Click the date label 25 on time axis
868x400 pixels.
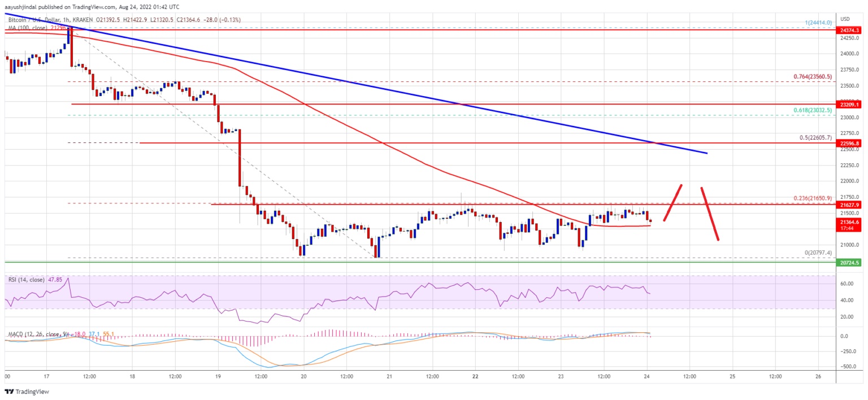pyautogui.click(x=732, y=376)
